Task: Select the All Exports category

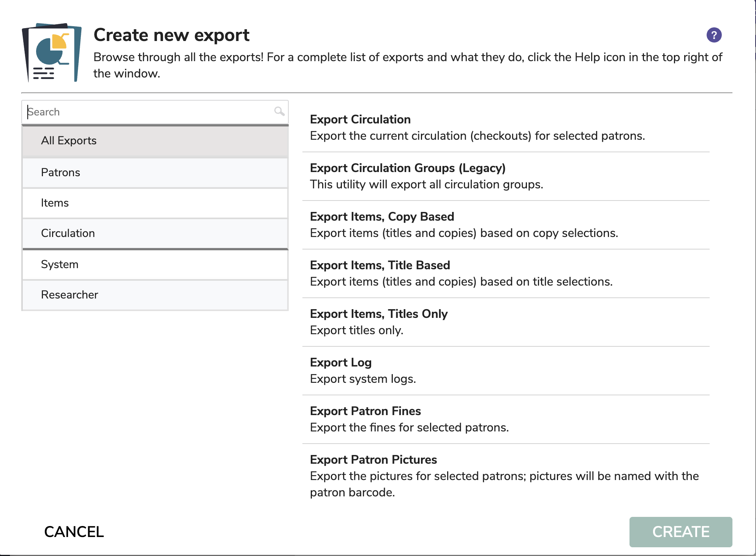Action: [155, 141]
